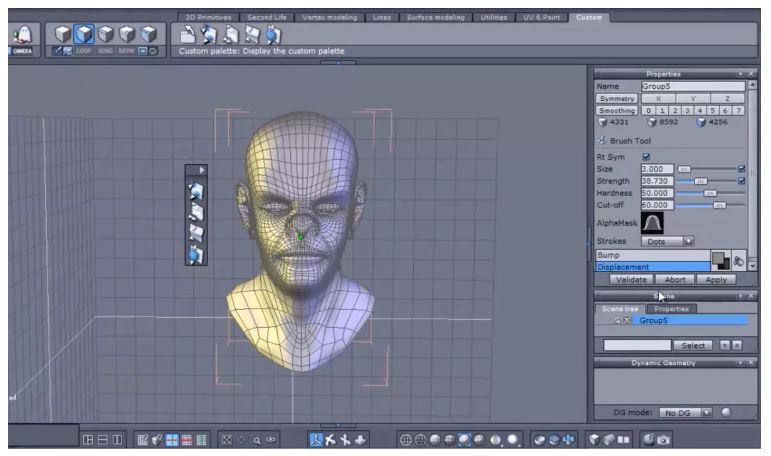
Task: Click the top tool in the floating viewport palette
Action: pyautogui.click(x=197, y=190)
